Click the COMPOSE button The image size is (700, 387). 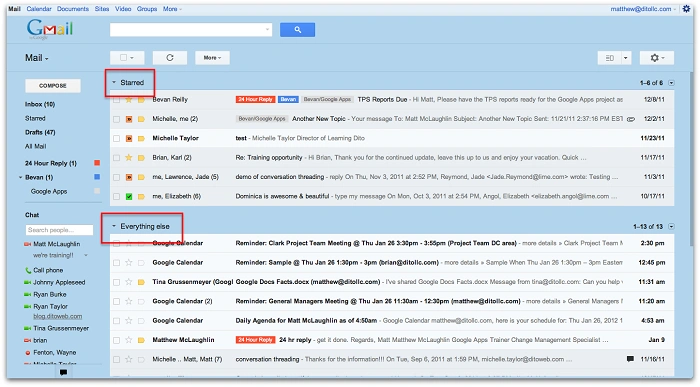[53, 86]
